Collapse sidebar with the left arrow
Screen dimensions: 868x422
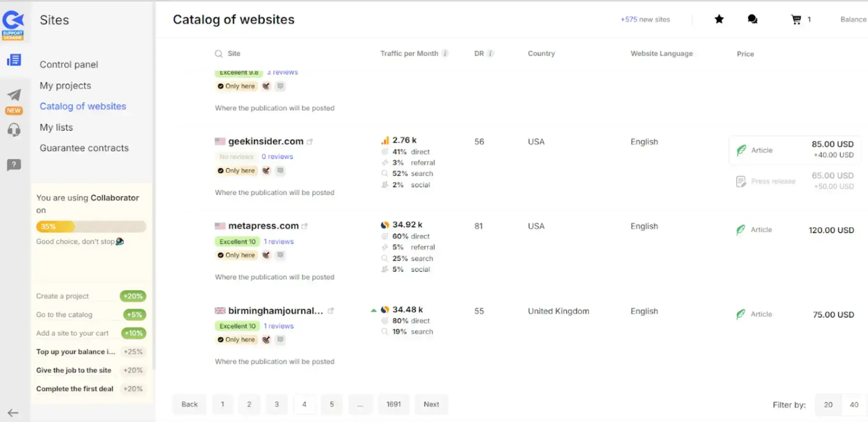pyautogui.click(x=13, y=413)
